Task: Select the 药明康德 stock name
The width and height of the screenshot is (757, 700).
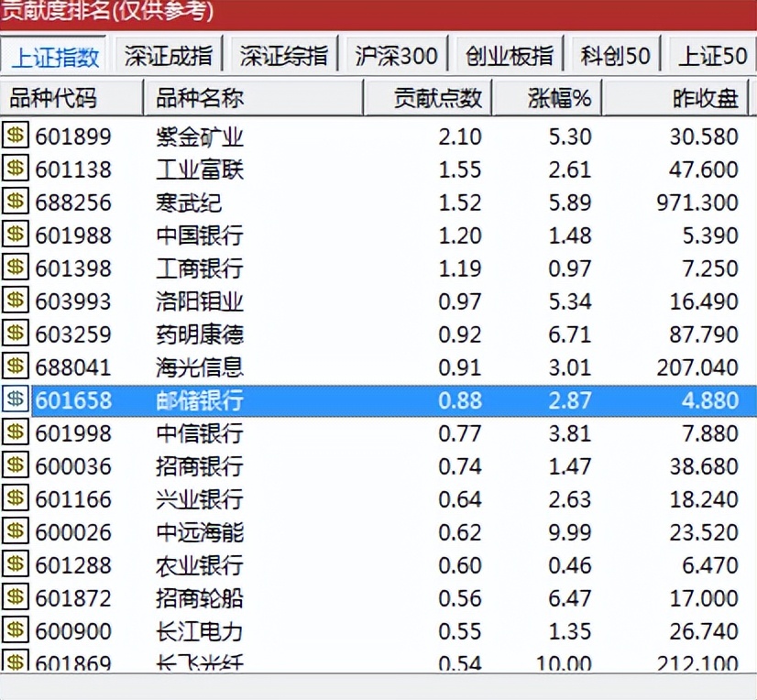Action: (200, 334)
